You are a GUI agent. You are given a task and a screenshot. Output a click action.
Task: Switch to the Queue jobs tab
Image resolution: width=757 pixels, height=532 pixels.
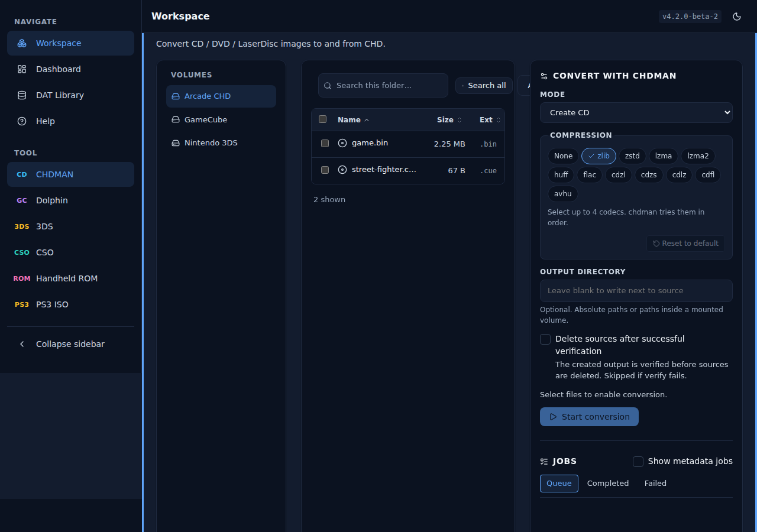point(559,484)
